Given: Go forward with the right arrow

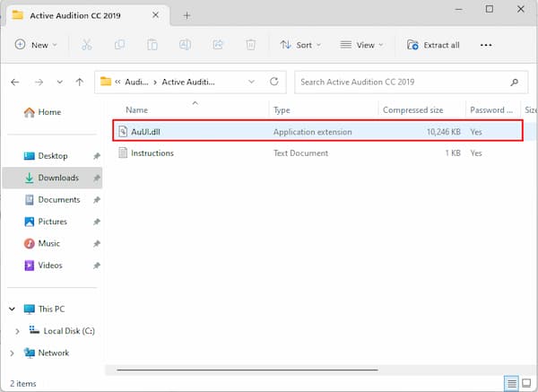Looking at the screenshot, I should pos(39,82).
